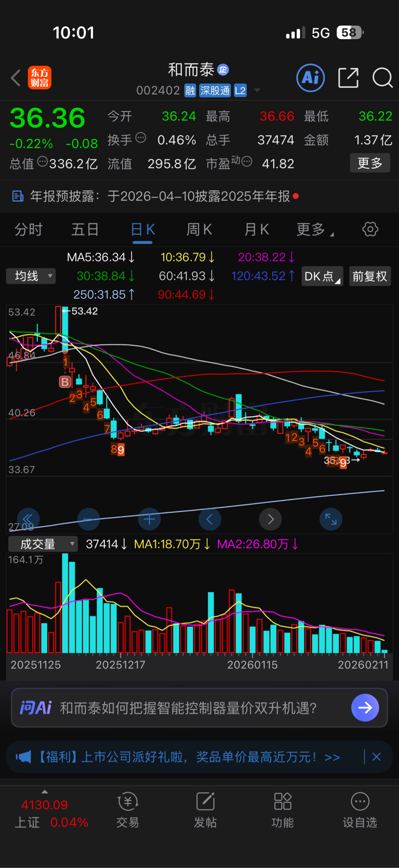
Task: Open the 成交量 sub-indicator dropdown
Action: [43, 544]
